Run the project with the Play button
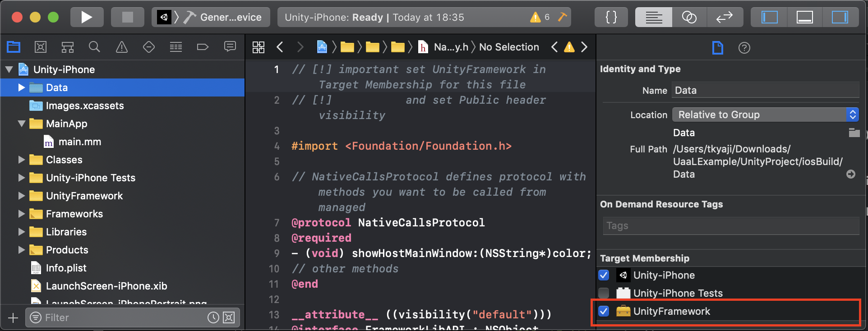 click(87, 17)
